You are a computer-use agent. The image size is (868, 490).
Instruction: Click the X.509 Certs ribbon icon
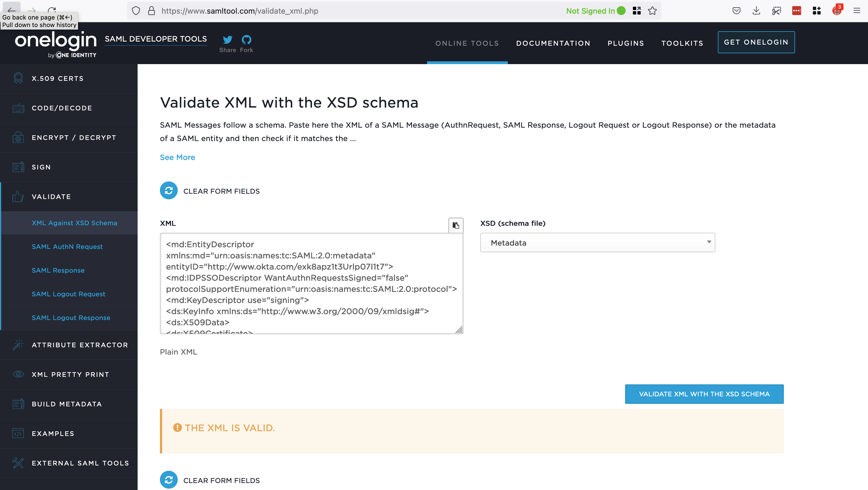click(x=18, y=78)
